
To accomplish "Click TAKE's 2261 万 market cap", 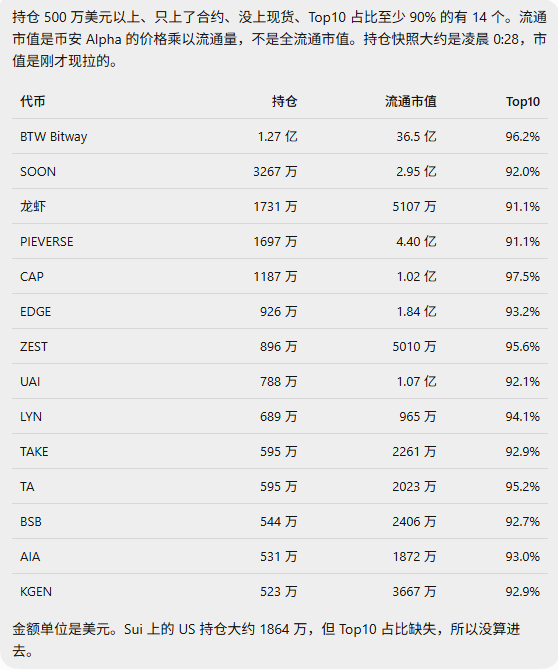I will tap(414, 452).
